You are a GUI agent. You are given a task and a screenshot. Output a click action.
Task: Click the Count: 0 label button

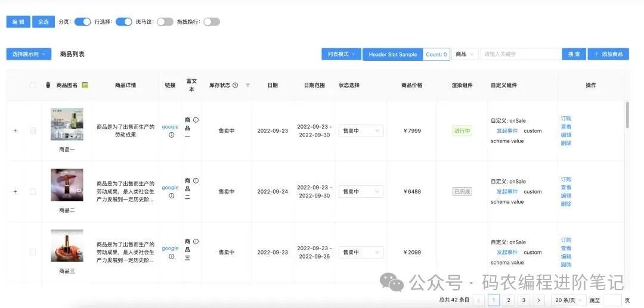(x=436, y=54)
